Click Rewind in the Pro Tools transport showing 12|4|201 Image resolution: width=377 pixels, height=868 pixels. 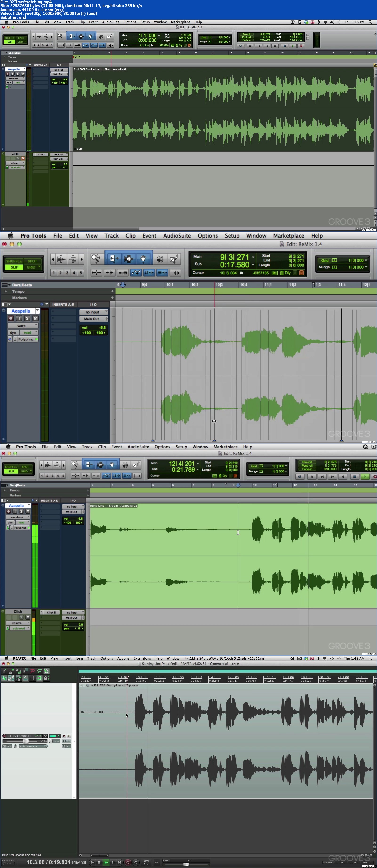pyautogui.click(x=322, y=476)
